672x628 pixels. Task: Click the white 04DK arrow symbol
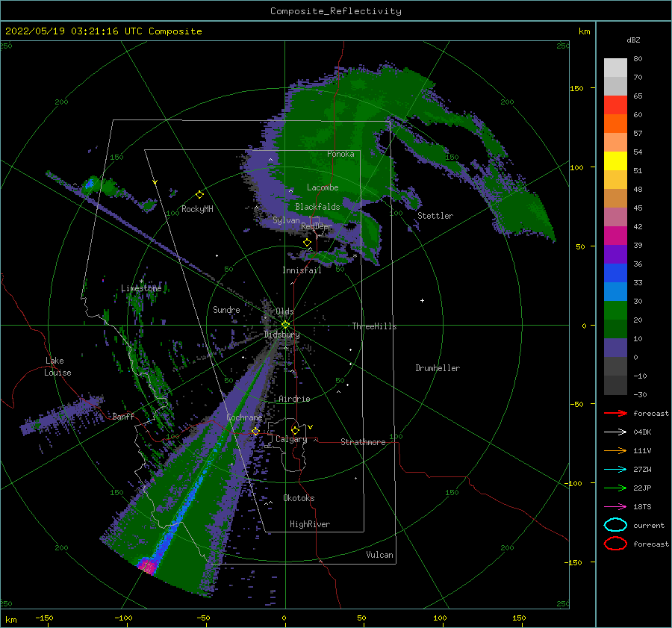[x=615, y=432]
